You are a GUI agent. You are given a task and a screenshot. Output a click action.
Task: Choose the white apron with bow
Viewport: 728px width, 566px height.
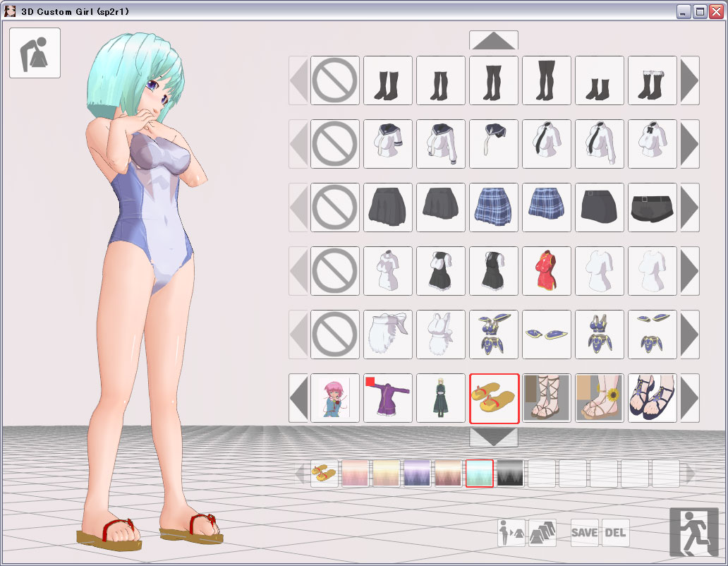pyautogui.click(x=388, y=335)
